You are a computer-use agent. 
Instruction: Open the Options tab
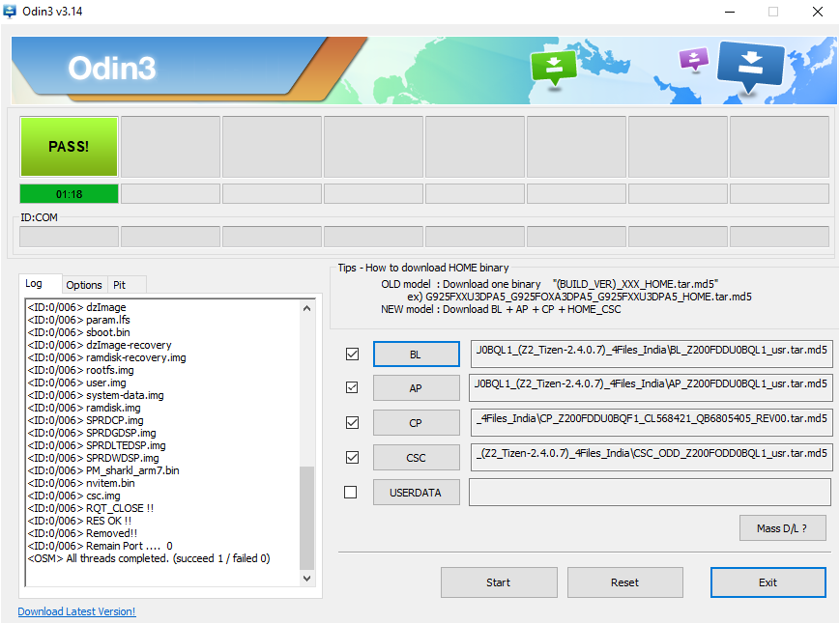click(84, 285)
